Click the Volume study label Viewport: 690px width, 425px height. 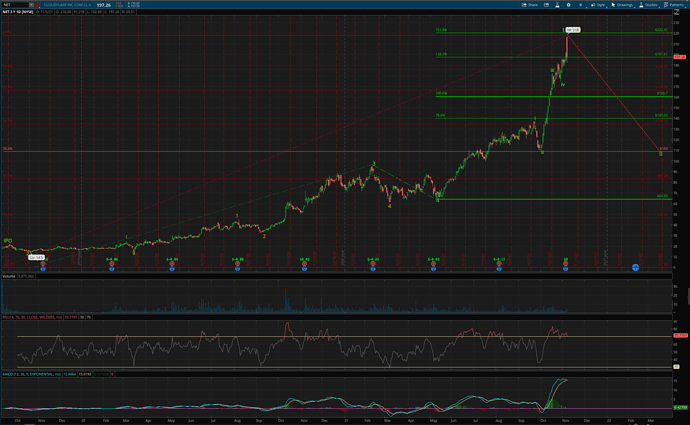pos(9,275)
